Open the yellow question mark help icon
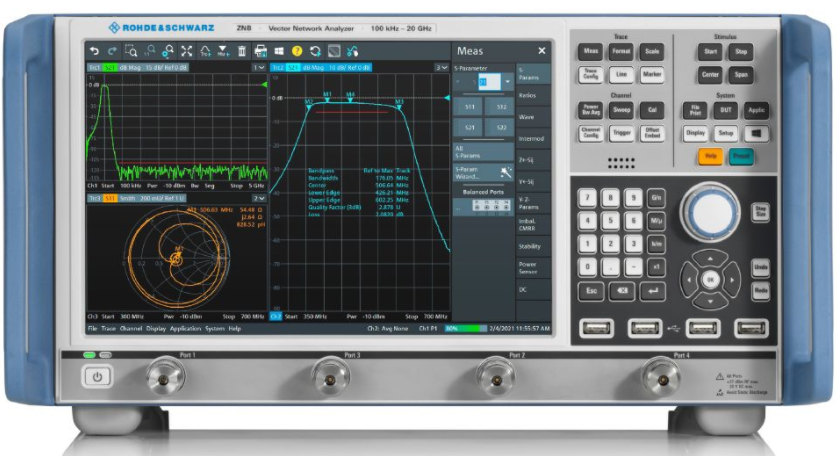The width and height of the screenshot is (837, 456). click(297, 51)
